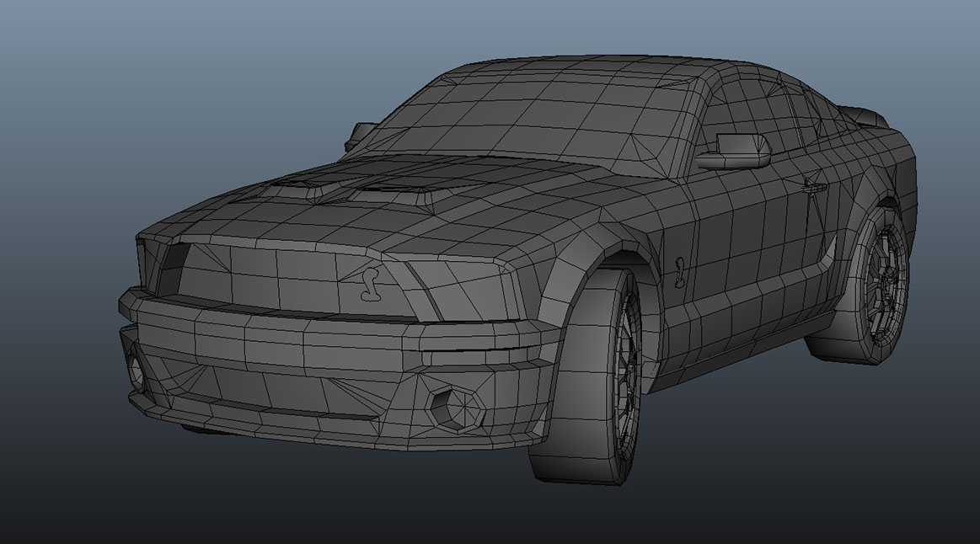The width and height of the screenshot is (980, 544).
Task: Click the cobra badge on the front fender
Action: 679,272
